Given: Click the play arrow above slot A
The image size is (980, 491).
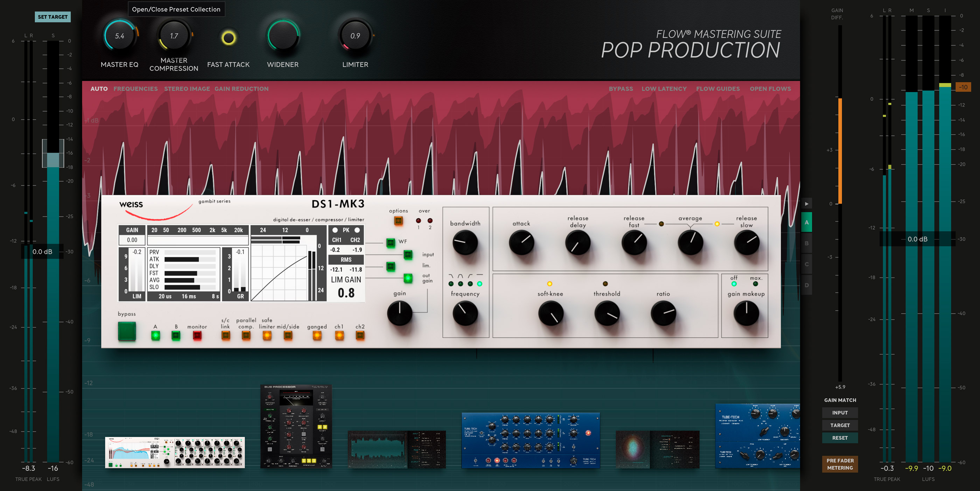Looking at the screenshot, I should point(806,203).
